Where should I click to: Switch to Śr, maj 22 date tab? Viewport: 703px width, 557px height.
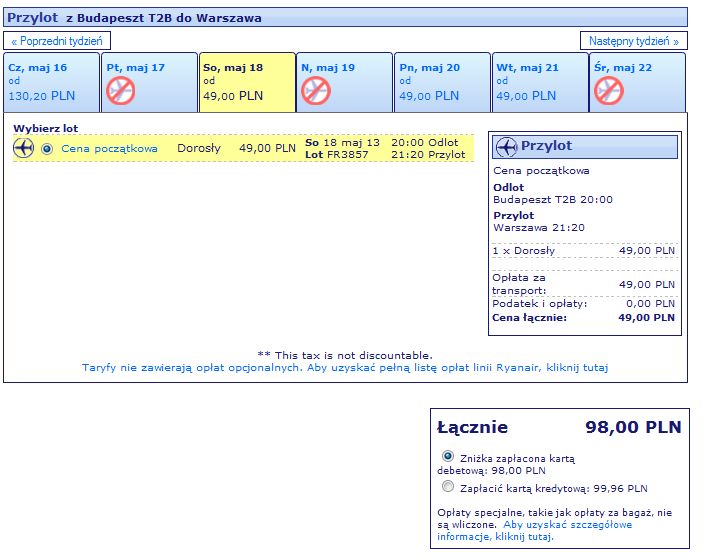637,82
